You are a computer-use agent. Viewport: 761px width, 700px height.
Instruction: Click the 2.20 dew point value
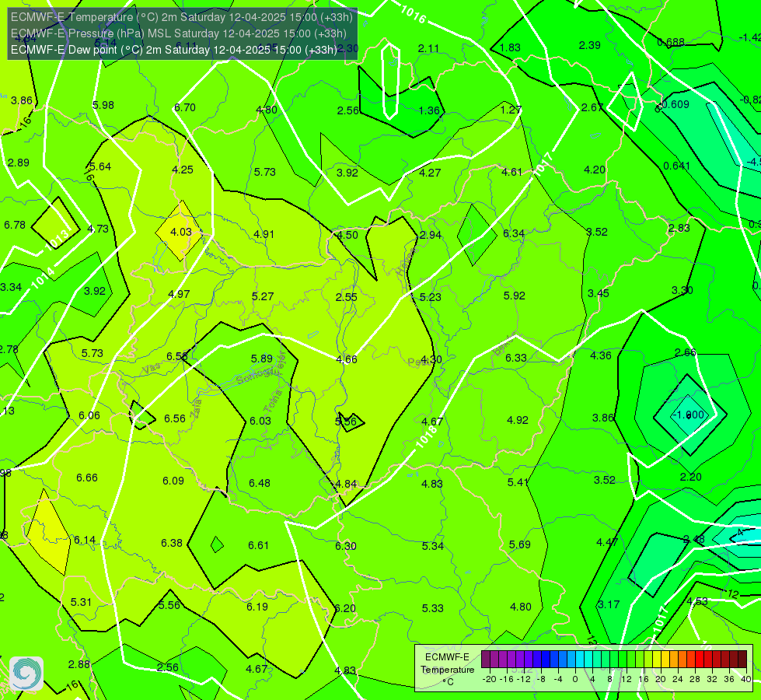click(690, 477)
